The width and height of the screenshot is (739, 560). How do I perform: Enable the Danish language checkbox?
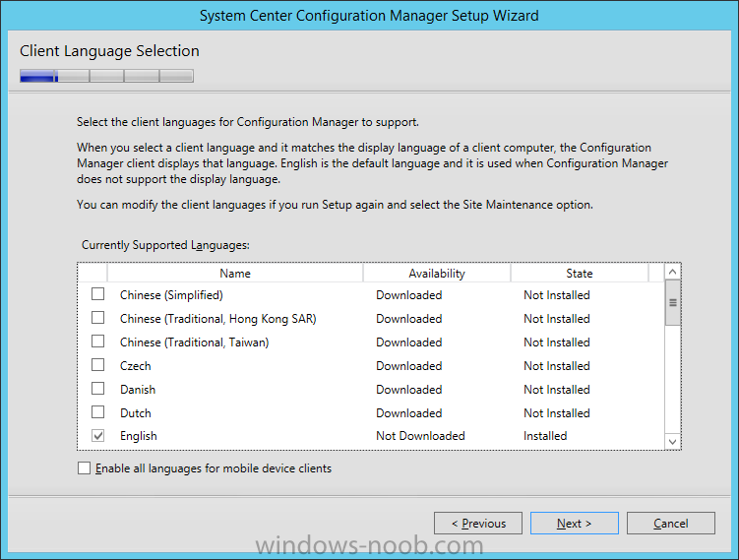point(98,389)
